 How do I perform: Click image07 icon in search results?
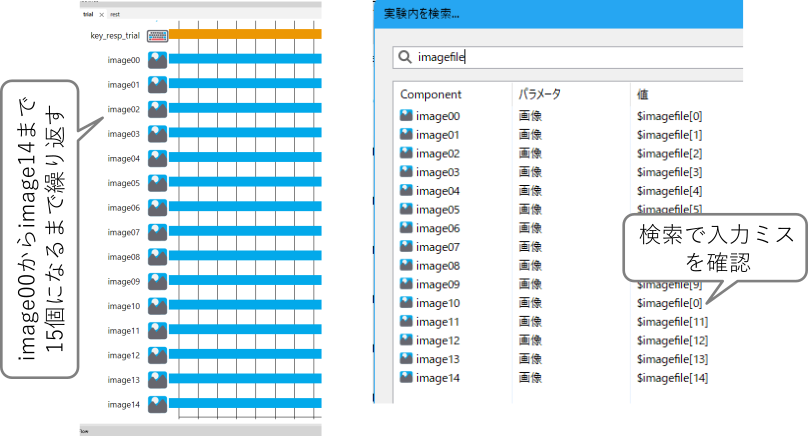406,246
